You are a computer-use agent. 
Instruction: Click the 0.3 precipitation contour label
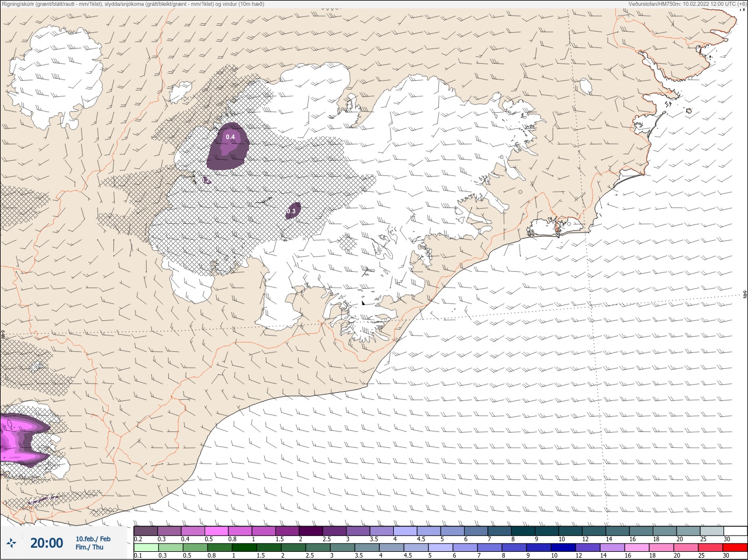(291, 211)
